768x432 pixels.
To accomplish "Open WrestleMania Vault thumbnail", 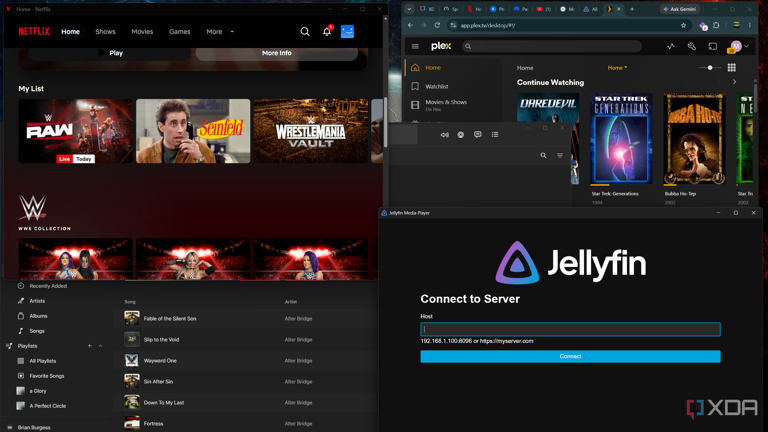I will coord(311,131).
